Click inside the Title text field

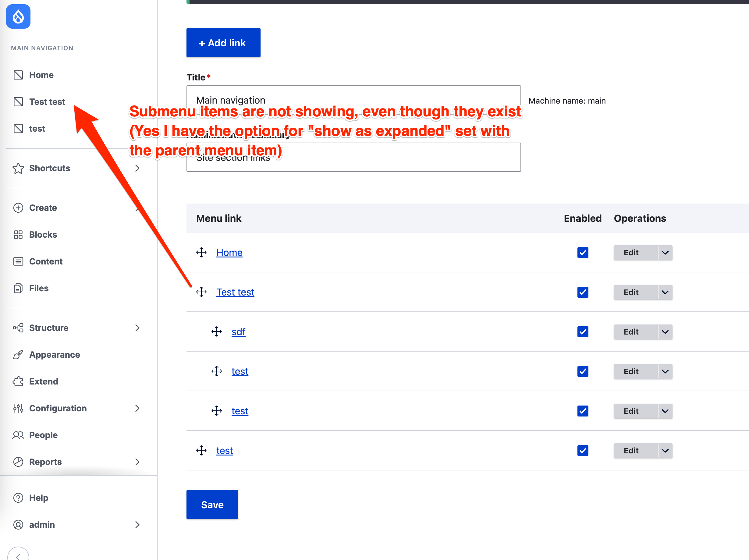(x=353, y=100)
